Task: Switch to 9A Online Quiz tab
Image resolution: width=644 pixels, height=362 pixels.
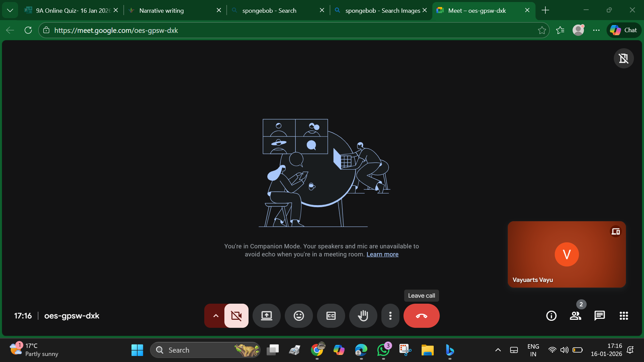Action: [x=73, y=10]
